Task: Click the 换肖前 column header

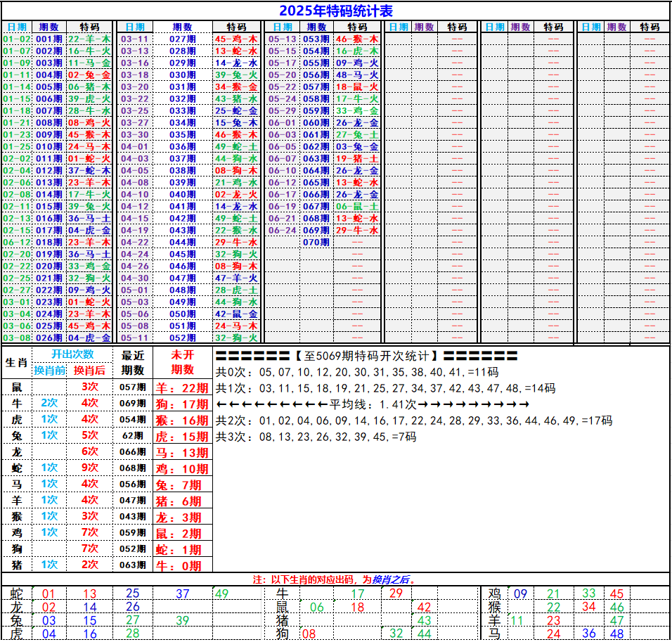Action: pyautogui.click(x=49, y=370)
